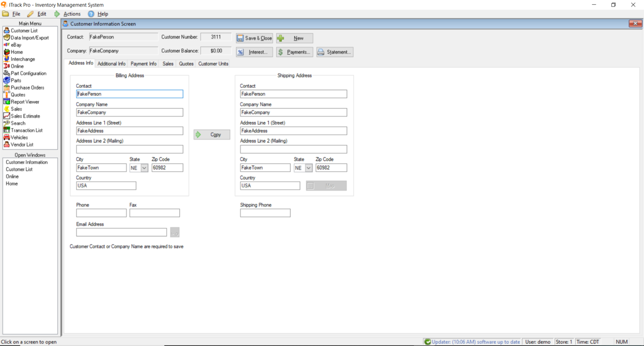Open the billing address State dropdown
Viewport: 644px width, 346px height.
143,167
